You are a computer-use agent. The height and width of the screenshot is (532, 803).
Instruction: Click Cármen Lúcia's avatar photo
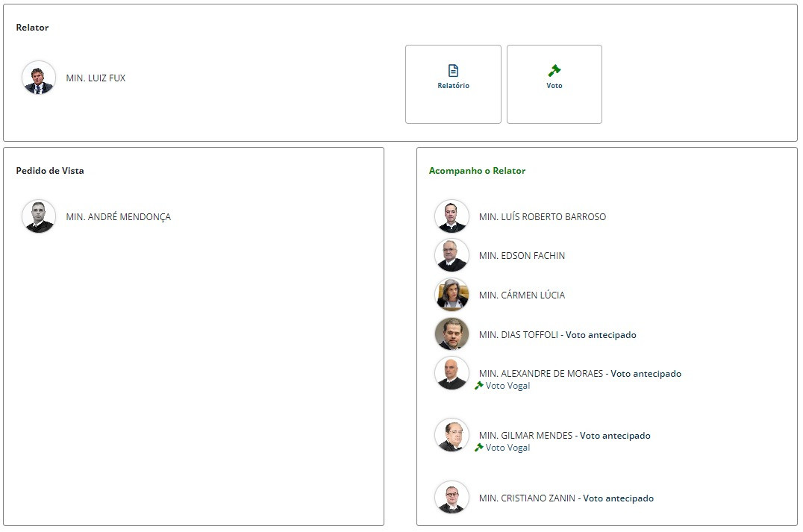(452, 295)
